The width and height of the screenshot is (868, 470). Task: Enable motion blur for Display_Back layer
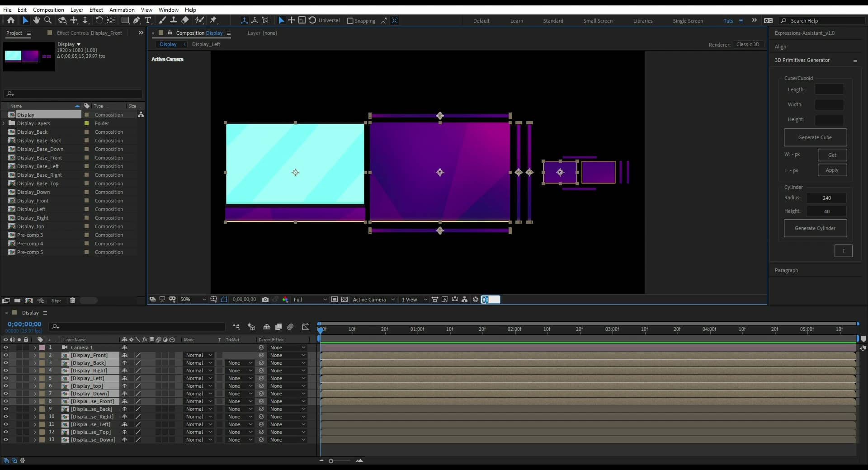(158, 363)
